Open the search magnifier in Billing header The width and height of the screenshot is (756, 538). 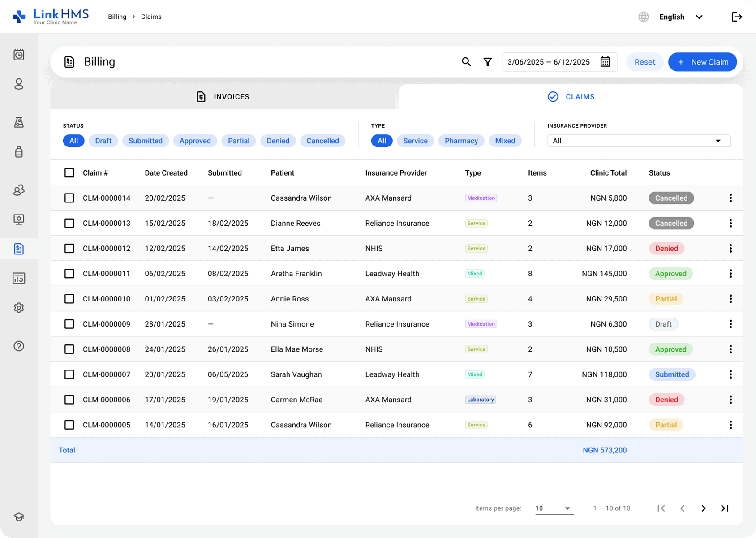coord(466,62)
